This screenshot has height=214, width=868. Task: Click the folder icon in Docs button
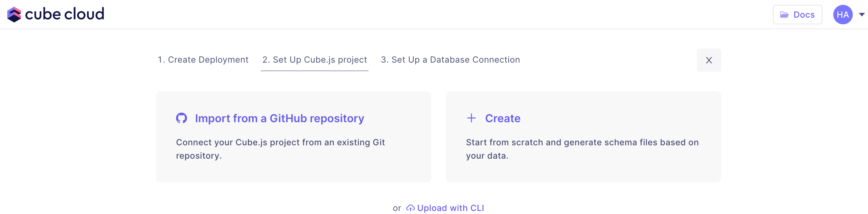[784, 15]
